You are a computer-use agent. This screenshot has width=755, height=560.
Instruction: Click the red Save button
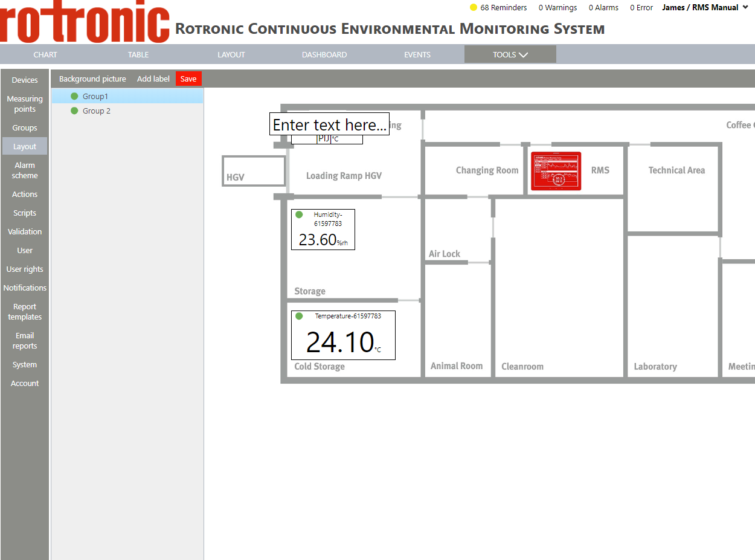[x=188, y=79]
